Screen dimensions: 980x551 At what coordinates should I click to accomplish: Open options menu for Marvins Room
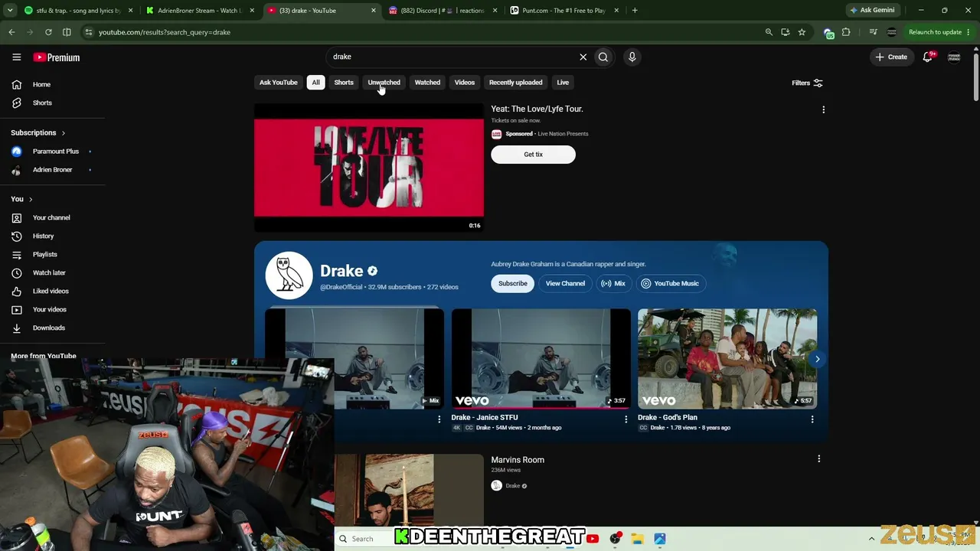(818, 459)
